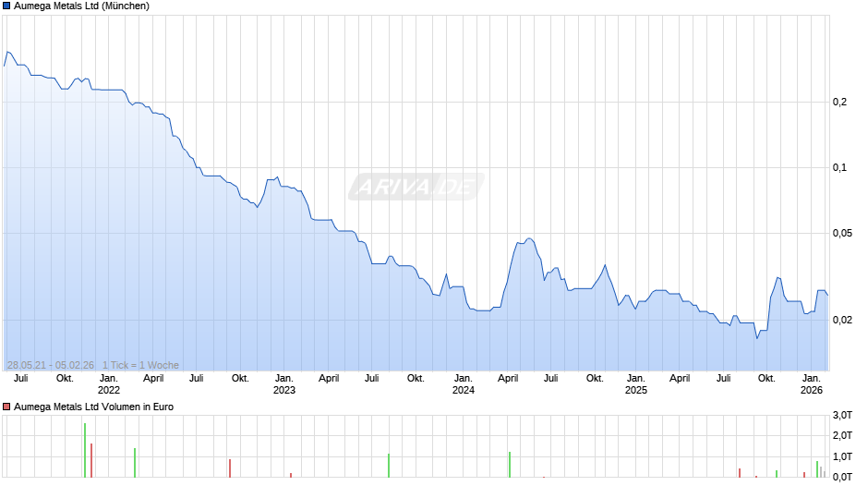Click the green volume bar near April 2024
Image resolution: width=868 pixels, height=486 pixels.
pos(510,465)
